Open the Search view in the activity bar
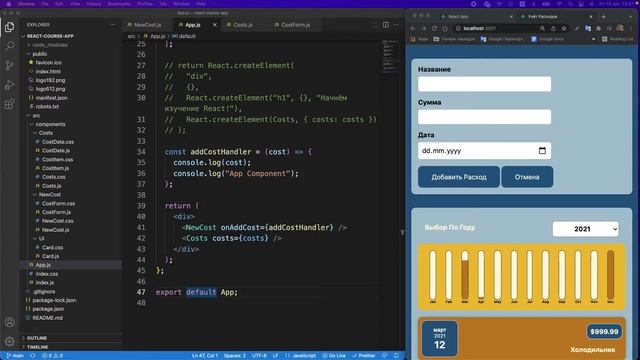640x360 pixels. (9, 46)
